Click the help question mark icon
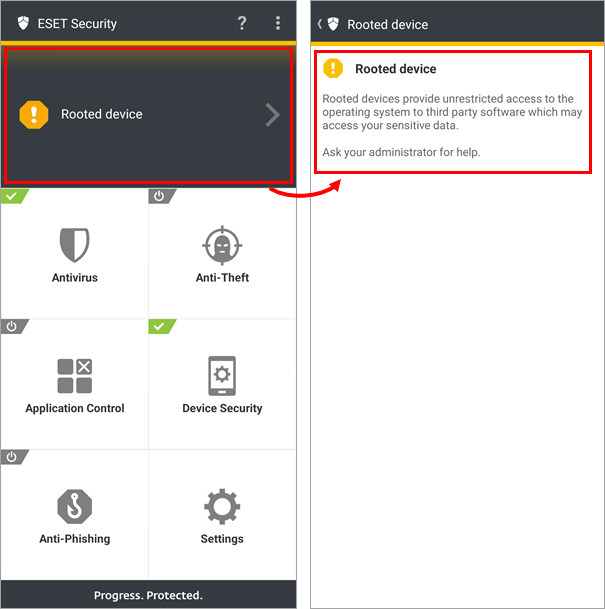 [x=242, y=23]
